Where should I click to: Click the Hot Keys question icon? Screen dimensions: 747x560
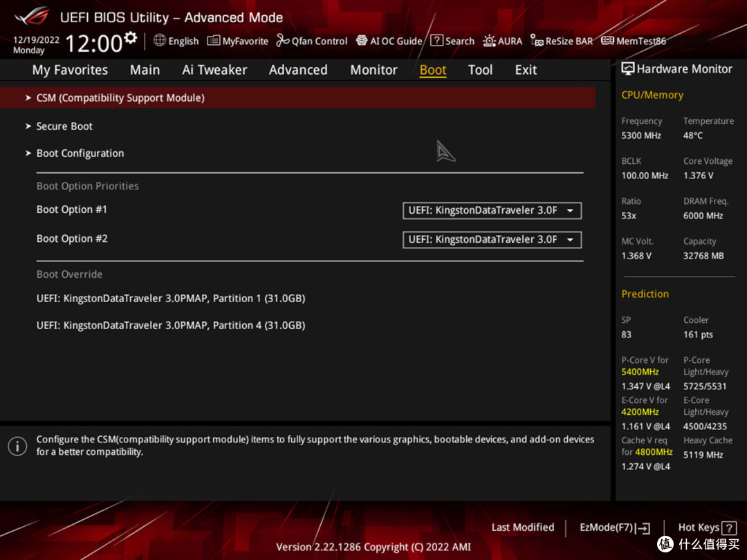point(729,528)
